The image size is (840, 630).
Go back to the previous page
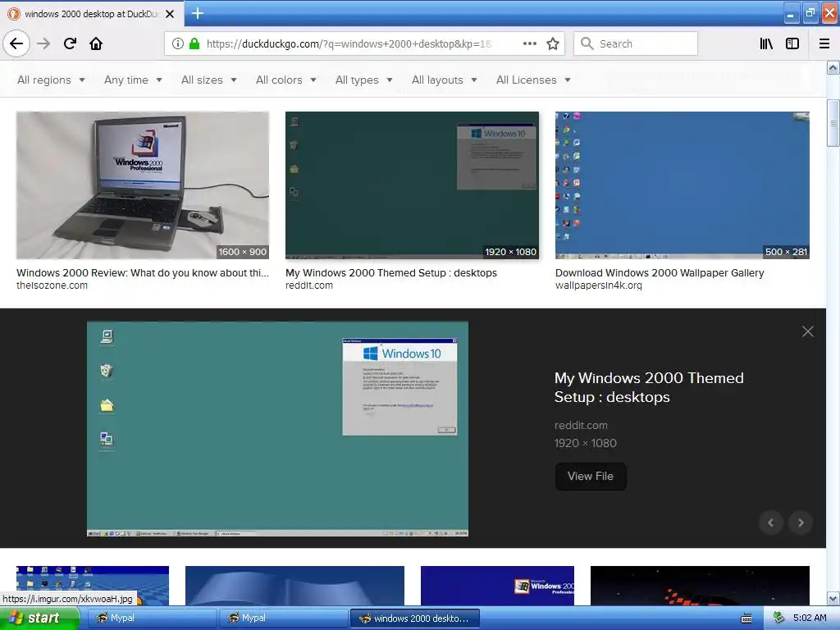tap(16, 43)
